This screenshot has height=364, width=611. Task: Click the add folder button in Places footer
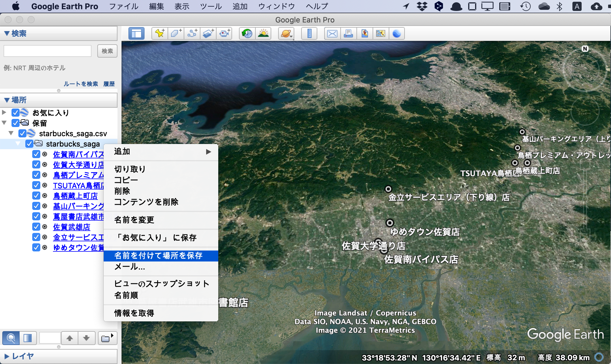pos(107,338)
